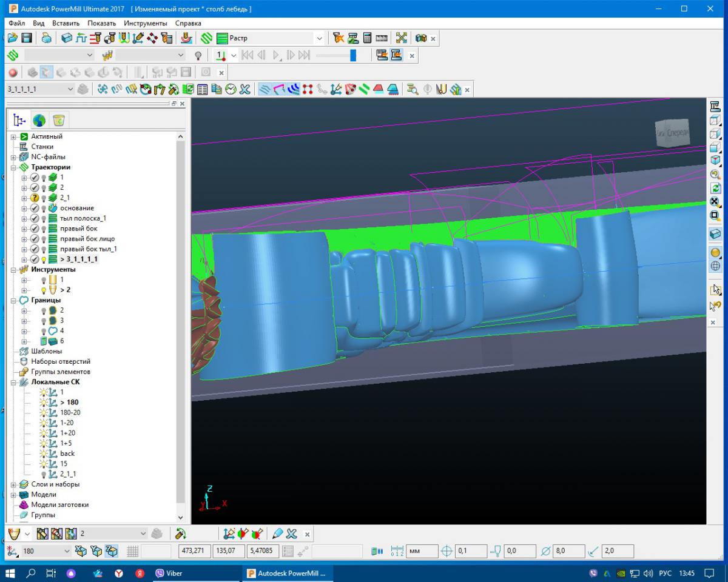Viewport: 728px width, 582px height.
Task: Click the Спереди face of view cube
Action: [678, 132]
